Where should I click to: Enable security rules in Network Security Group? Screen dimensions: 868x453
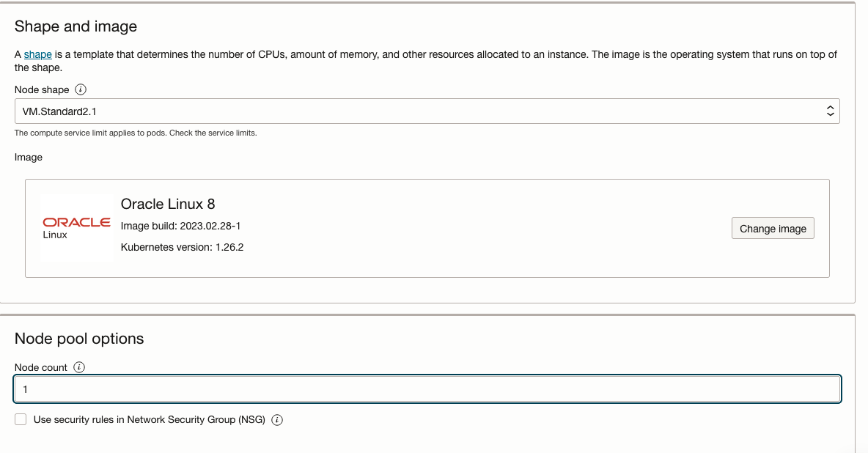pyautogui.click(x=21, y=419)
